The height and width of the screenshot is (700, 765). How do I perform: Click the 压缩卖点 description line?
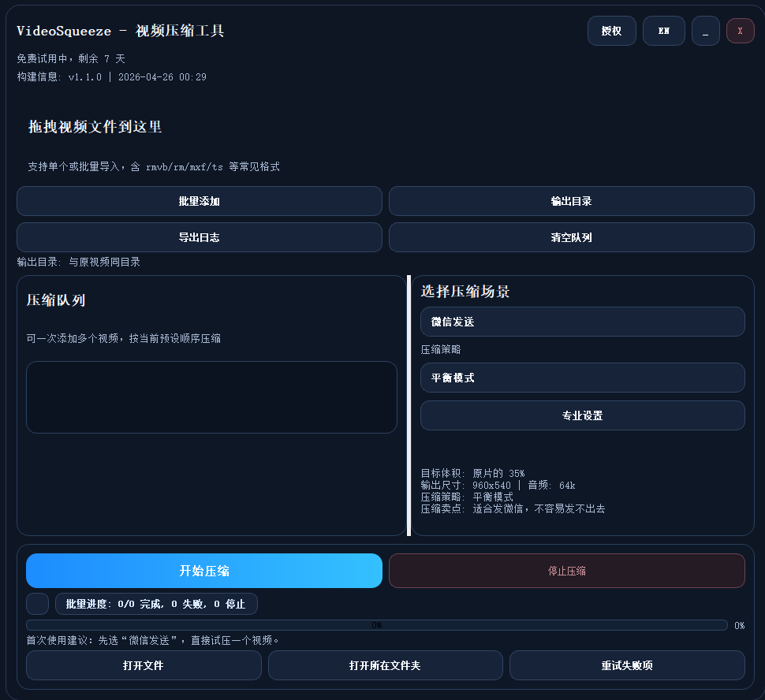click(x=513, y=508)
